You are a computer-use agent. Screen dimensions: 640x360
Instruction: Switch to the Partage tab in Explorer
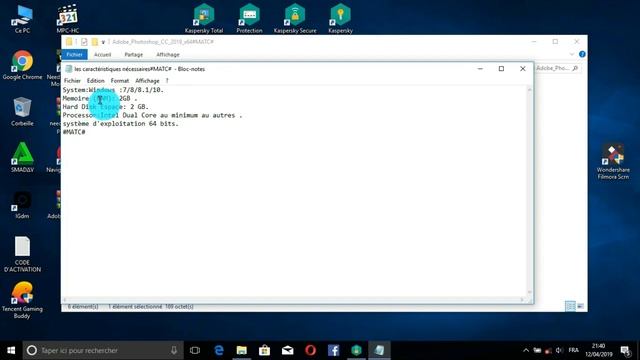tap(133, 55)
